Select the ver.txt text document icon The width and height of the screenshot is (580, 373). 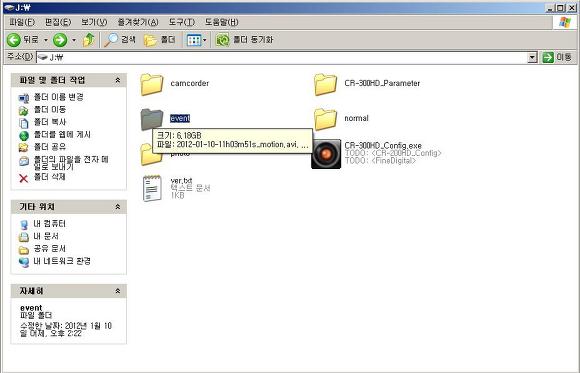[x=152, y=188]
